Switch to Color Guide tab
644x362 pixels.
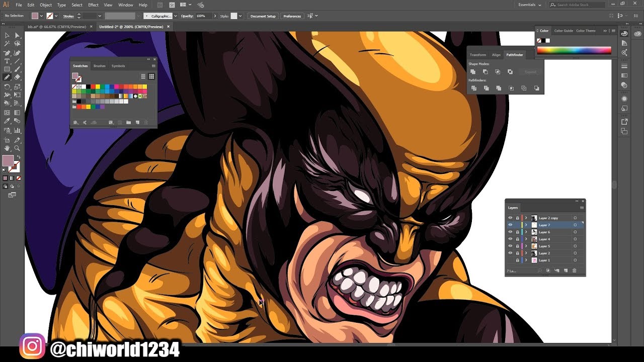click(563, 31)
